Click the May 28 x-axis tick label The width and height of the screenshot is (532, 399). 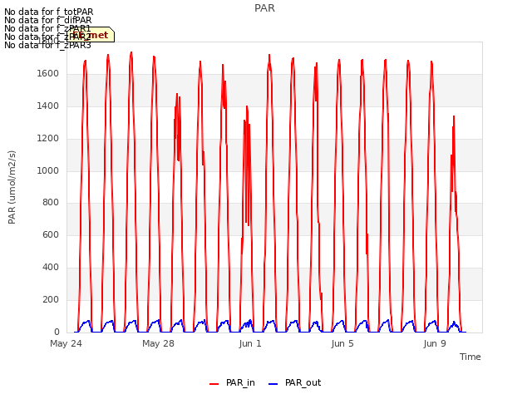[158, 343]
